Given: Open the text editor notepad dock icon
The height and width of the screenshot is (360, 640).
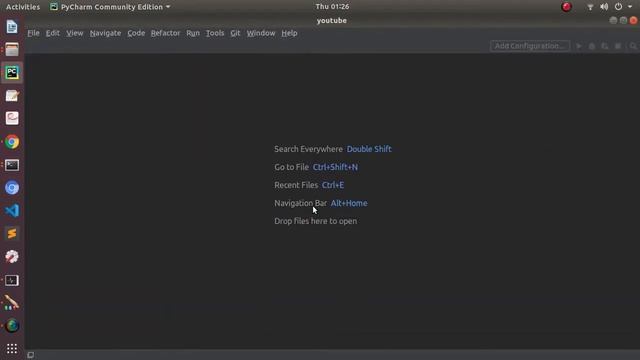Looking at the screenshot, I should [x=12, y=96].
